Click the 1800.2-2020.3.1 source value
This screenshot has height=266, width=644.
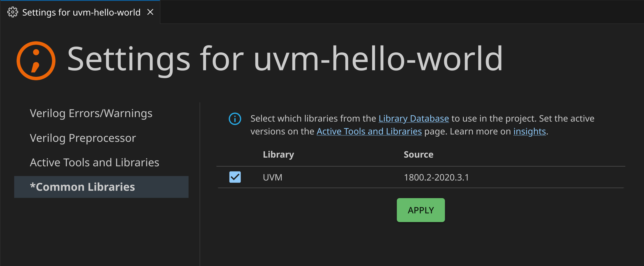point(436,178)
